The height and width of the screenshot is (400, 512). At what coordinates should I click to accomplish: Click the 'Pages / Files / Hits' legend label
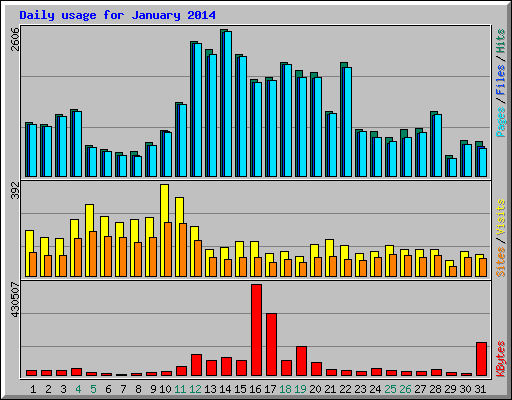click(500, 83)
